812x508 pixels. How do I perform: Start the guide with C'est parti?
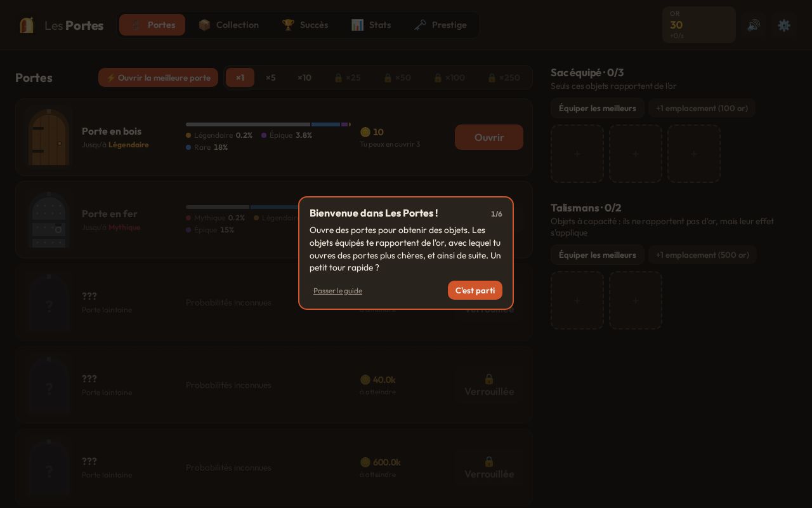point(475,290)
